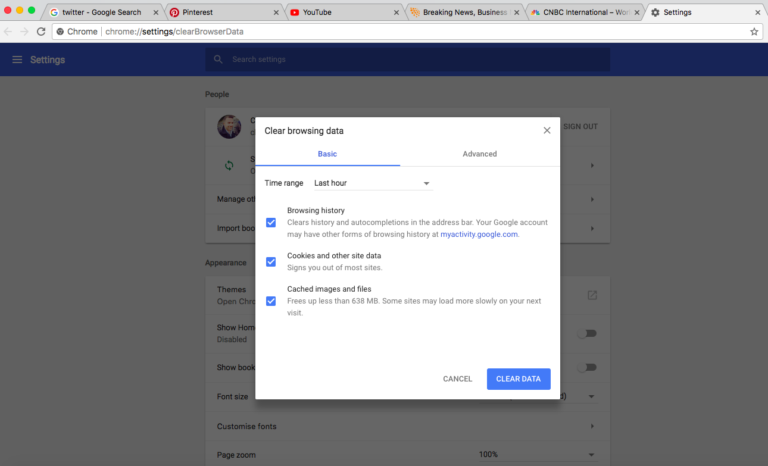
Task: Open the Settings hamburger menu
Action: point(16,60)
